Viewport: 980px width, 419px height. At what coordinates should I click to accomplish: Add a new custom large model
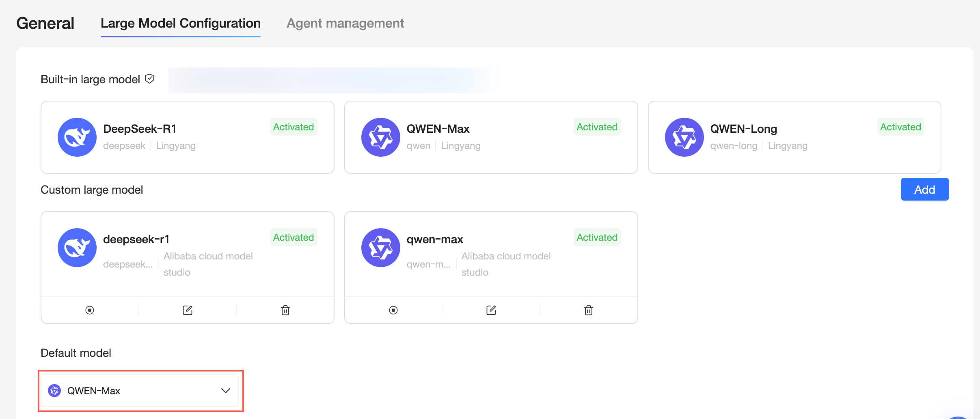pos(925,190)
